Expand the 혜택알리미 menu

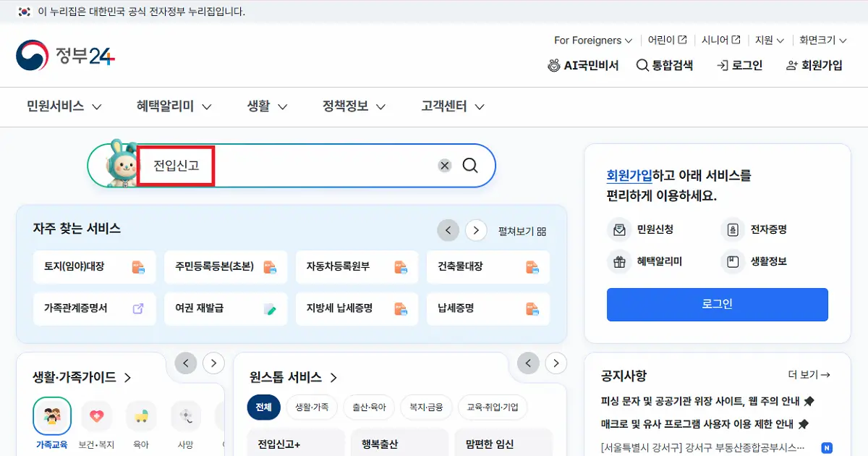pyautogui.click(x=174, y=106)
